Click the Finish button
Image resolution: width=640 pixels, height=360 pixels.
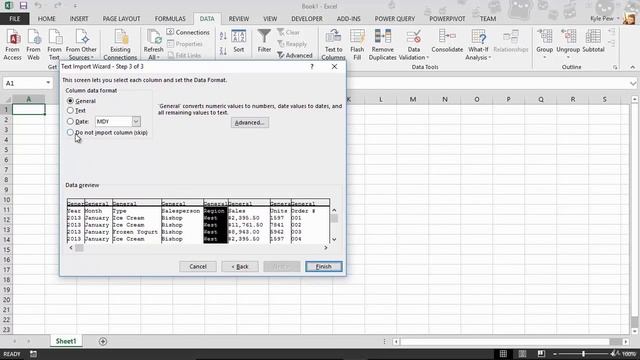tap(324, 267)
